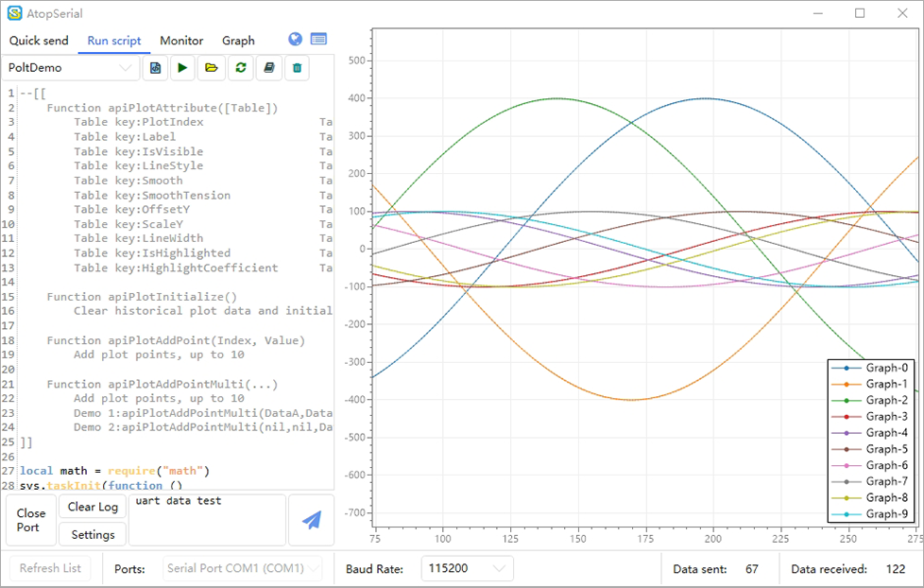The image size is (924, 588).
Task: Click the new script file icon
Action: coord(156,68)
